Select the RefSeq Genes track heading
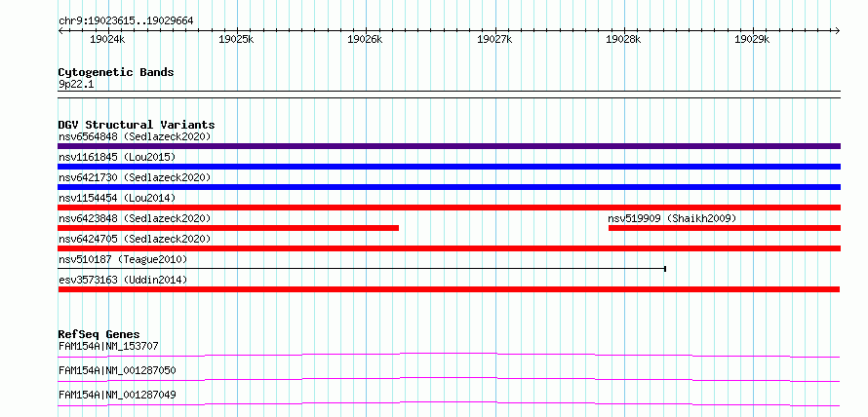The height and width of the screenshot is (417, 868). [x=99, y=334]
